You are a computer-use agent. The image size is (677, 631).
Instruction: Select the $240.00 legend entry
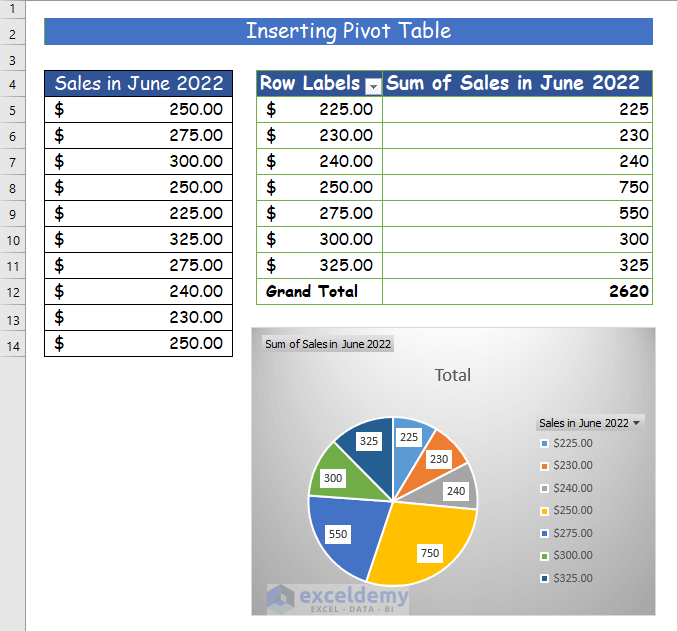567,488
